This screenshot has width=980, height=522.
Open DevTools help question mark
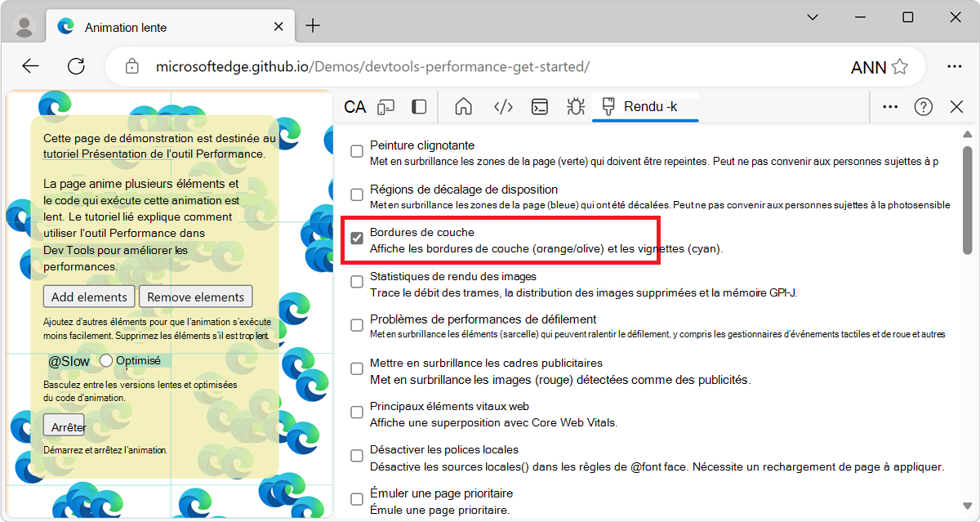[923, 107]
